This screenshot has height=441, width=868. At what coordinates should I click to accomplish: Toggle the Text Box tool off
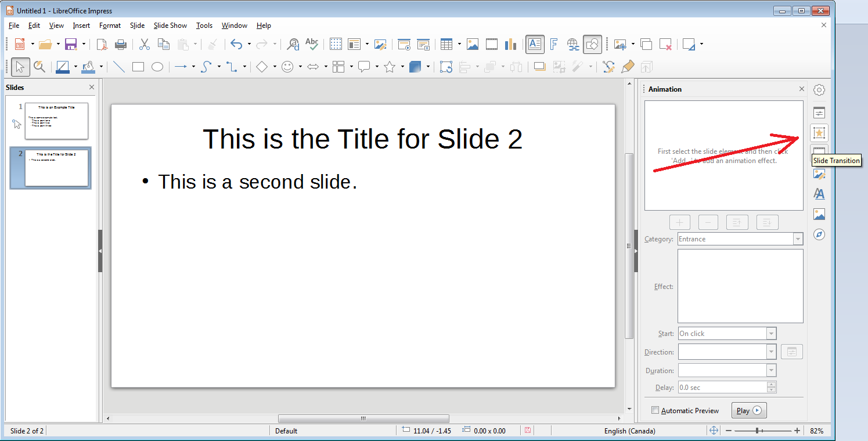click(x=535, y=44)
